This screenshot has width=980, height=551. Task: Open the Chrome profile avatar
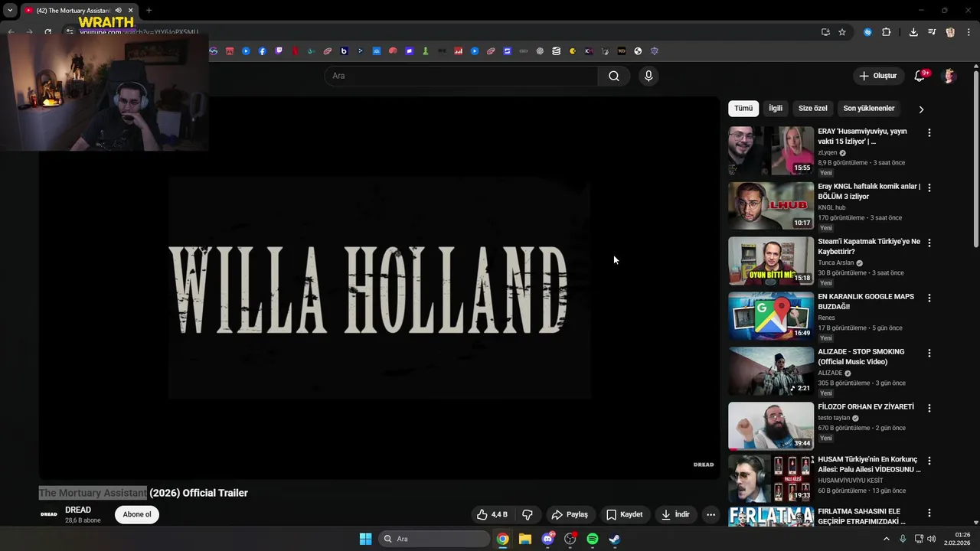[950, 32]
